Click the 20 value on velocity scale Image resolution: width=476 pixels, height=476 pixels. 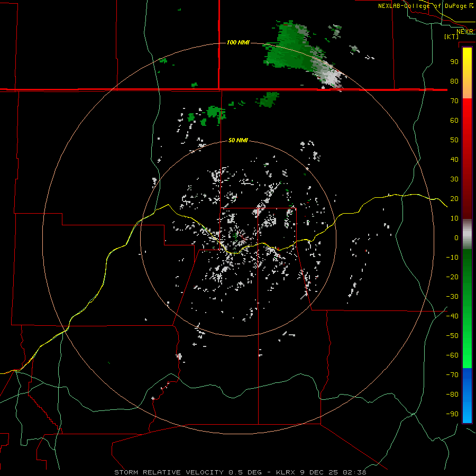tap(454, 199)
